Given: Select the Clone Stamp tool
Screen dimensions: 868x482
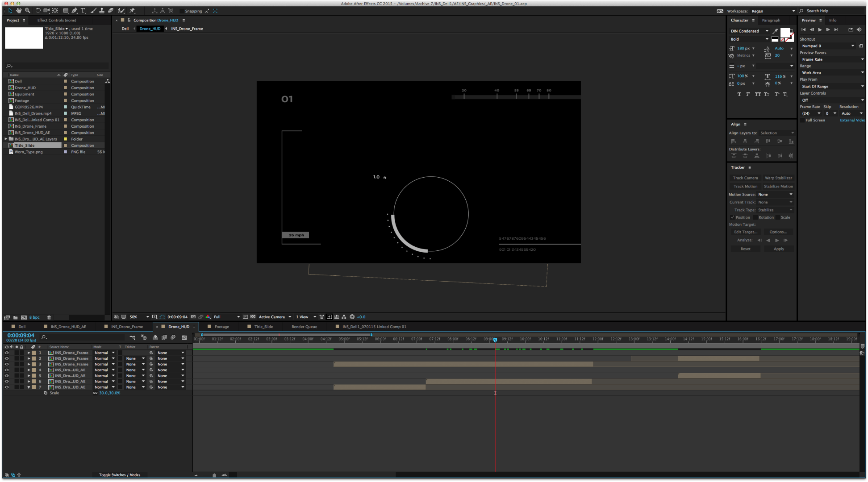Looking at the screenshot, I should 101,10.
